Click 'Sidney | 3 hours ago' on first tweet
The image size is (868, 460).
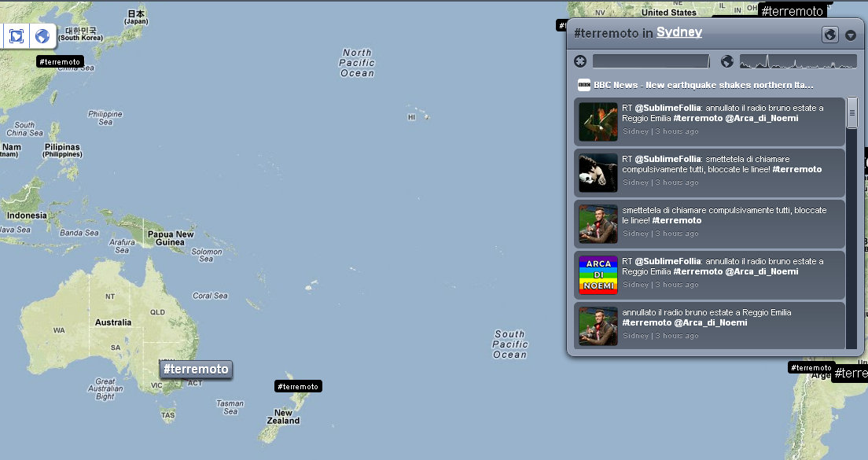[x=660, y=131]
